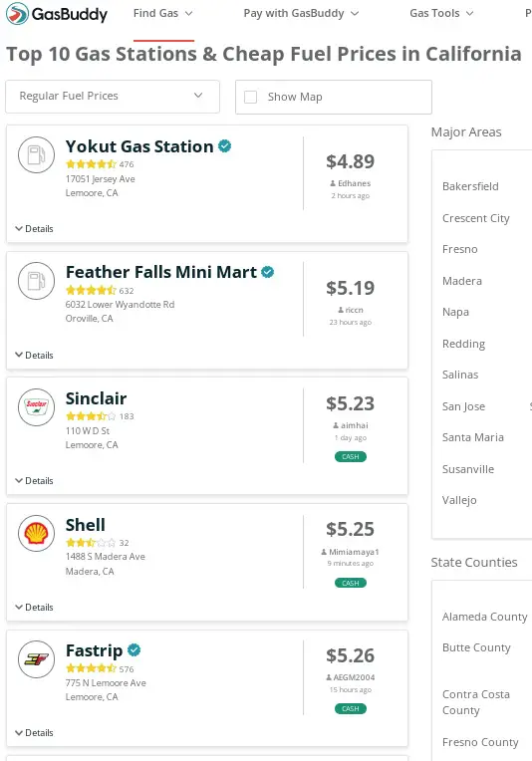Open the Find Gas menu
The width and height of the screenshot is (532, 761).
[163, 13]
